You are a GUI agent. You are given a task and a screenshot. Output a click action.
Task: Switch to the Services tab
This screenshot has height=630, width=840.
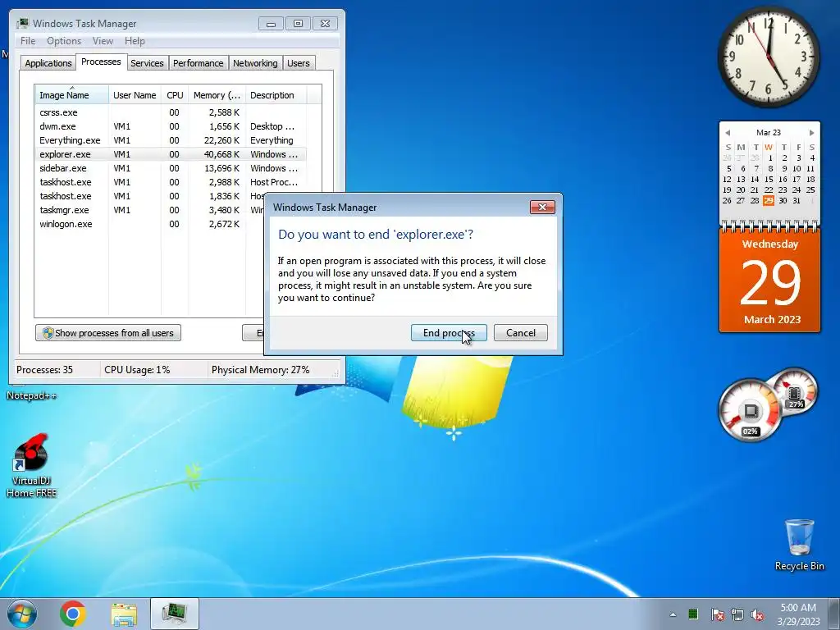[147, 63]
